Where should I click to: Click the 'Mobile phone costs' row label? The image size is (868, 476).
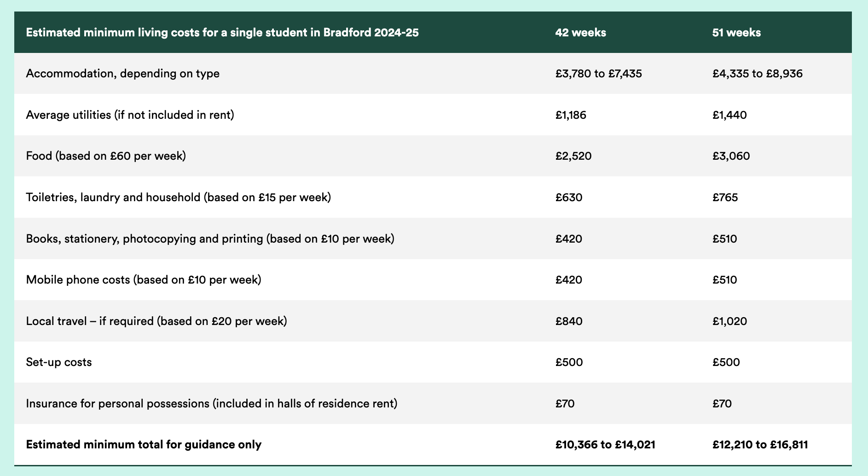click(x=144, y=280)
